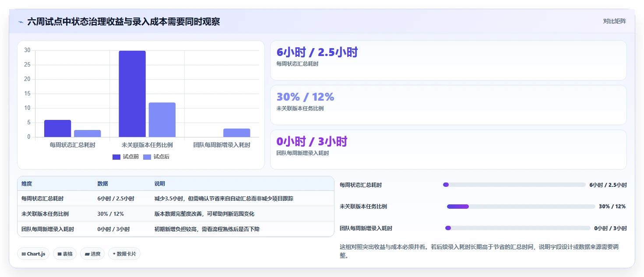Click the 试点后 bar for 团队每周新增录入耗时
644x277 pixels.
pyautogui.click(x=237, y=133)
